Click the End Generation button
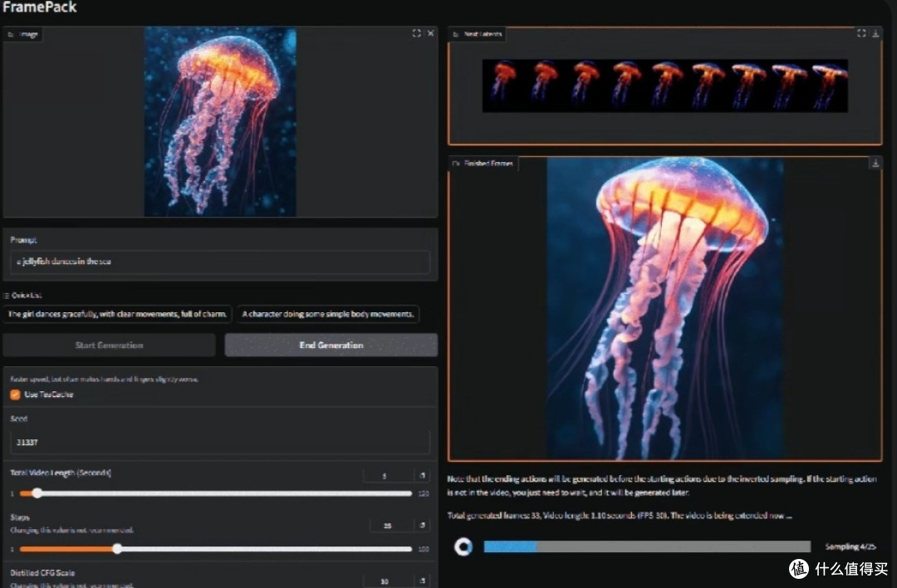897x588 pixels. [331, 345]
